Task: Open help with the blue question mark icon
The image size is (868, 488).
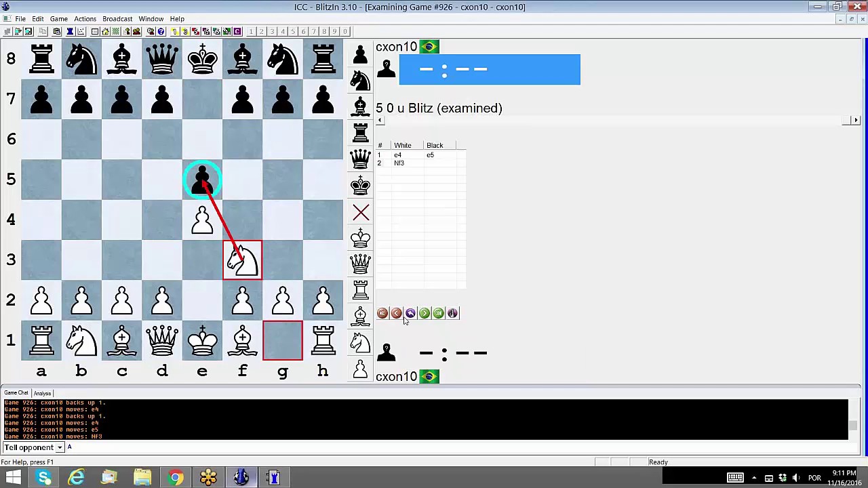Action: tap(161, 31)
